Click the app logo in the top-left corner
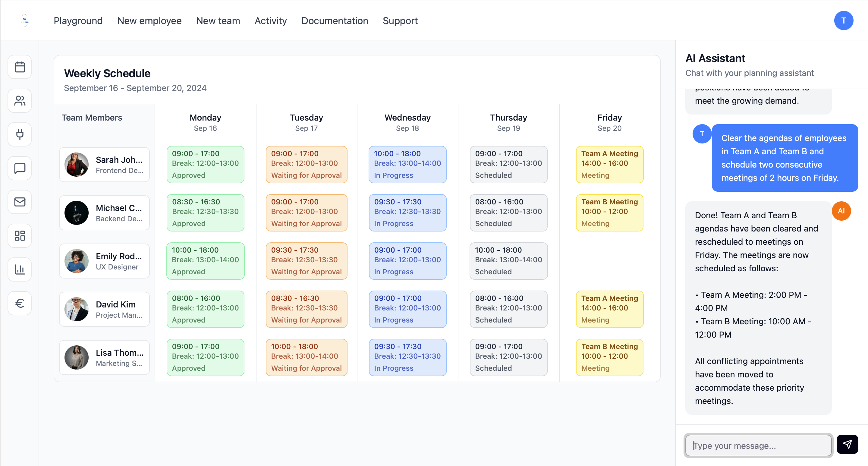Screen dimensions: 868x466 (25, 20)
